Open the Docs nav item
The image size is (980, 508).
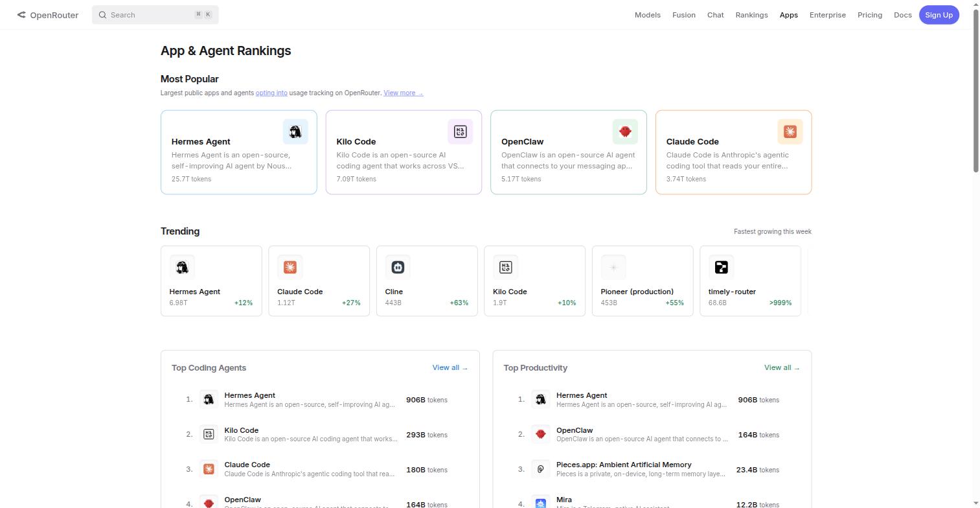click(x=903, y=15)
